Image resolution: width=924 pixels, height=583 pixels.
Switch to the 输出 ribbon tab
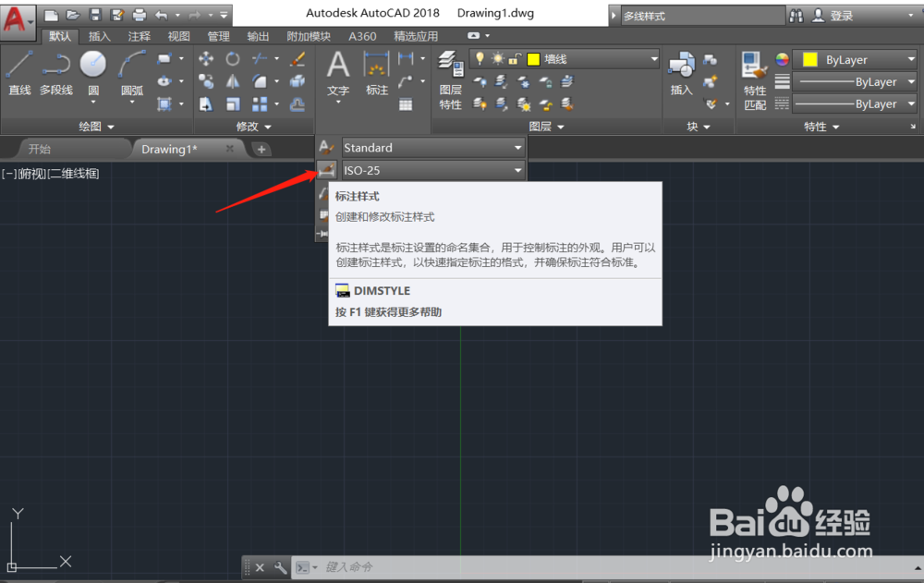(x=258, y=37)
